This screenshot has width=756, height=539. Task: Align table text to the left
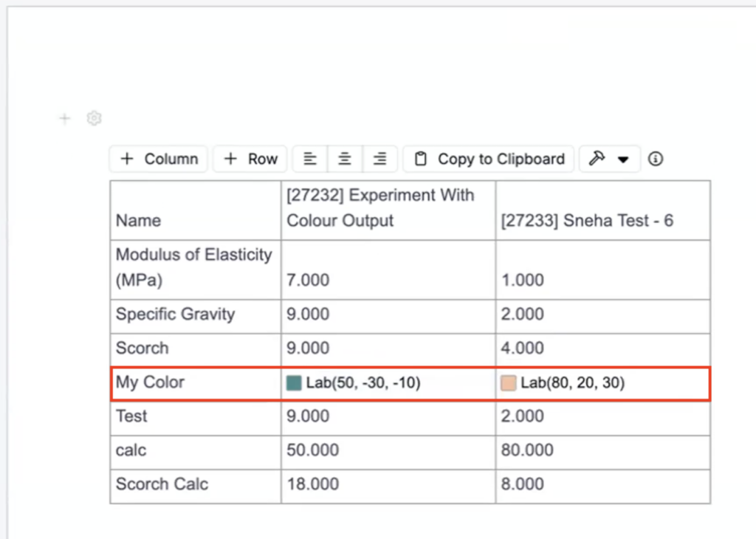(310, 159)
